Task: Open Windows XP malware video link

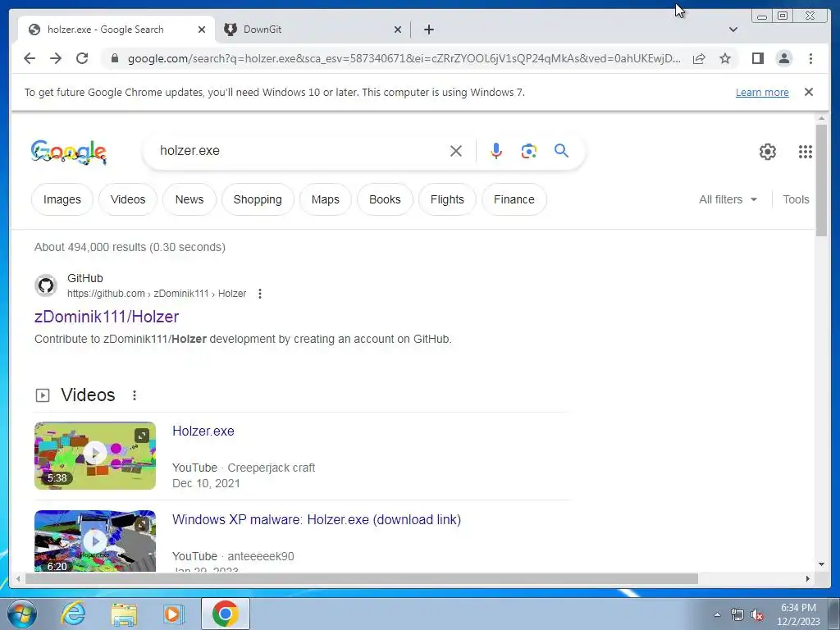Action: [317, 519]
